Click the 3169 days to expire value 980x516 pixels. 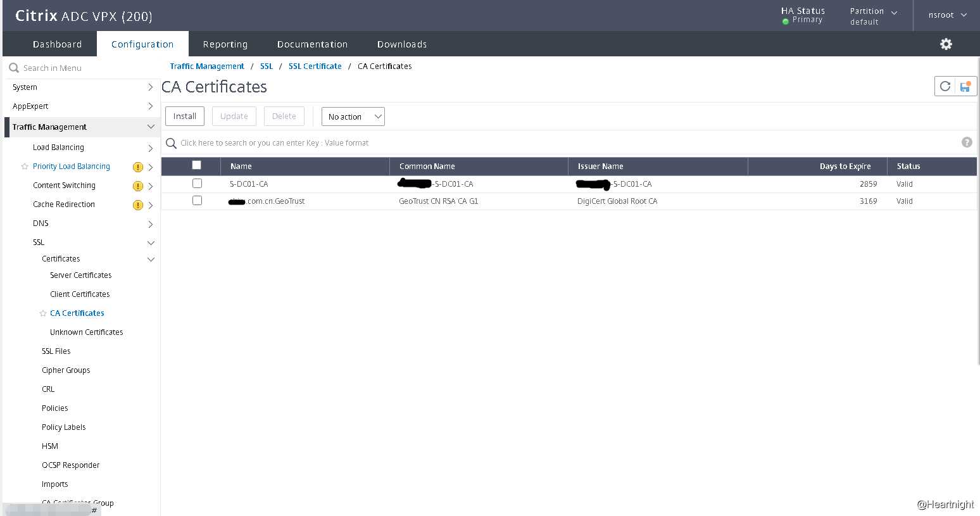pyautogui.click(x=869, y=201)
